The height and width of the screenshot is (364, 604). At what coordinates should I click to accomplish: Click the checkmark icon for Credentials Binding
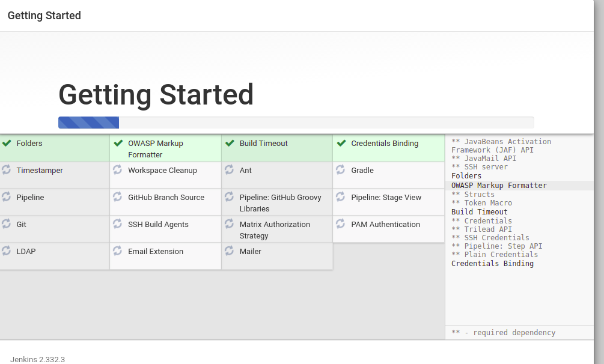click(341, 144)
